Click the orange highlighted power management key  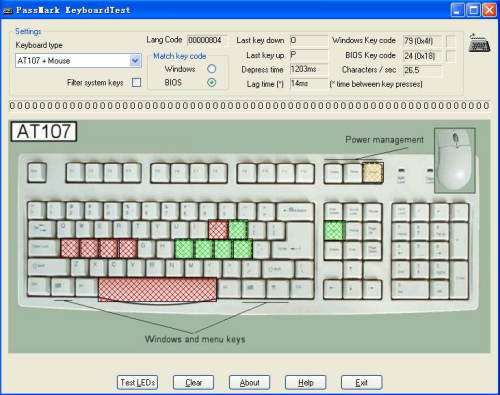coord(373,172)
